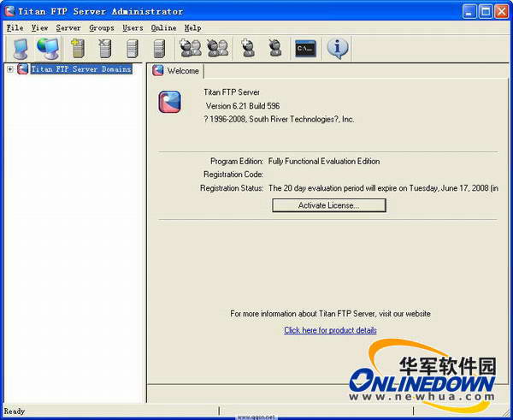This screenshot has width=513, height=420.
Task: Click the South River Technologies copyright line
Action: pyautogui.click(x=279, y=119)
